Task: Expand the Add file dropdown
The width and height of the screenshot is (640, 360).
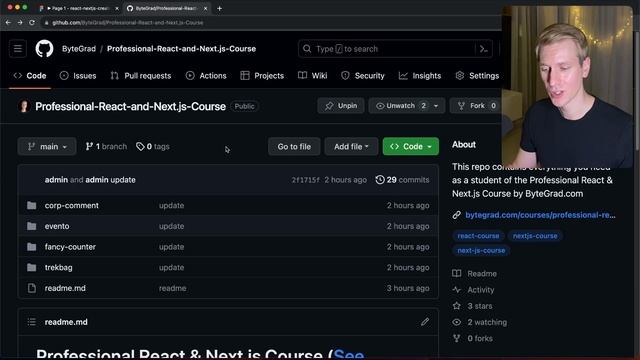Action: click(351, 147)
